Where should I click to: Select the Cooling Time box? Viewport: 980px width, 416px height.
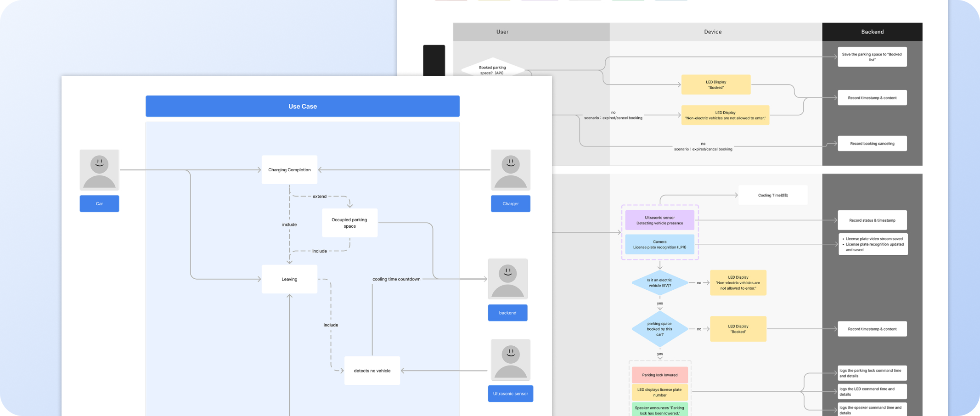pyautogui.click(x=773, y=195)
